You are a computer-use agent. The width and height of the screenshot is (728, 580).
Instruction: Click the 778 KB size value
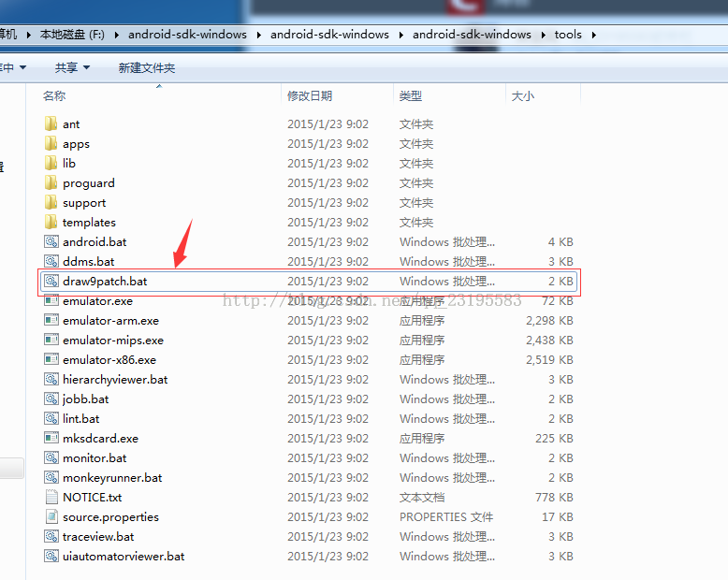554,497
